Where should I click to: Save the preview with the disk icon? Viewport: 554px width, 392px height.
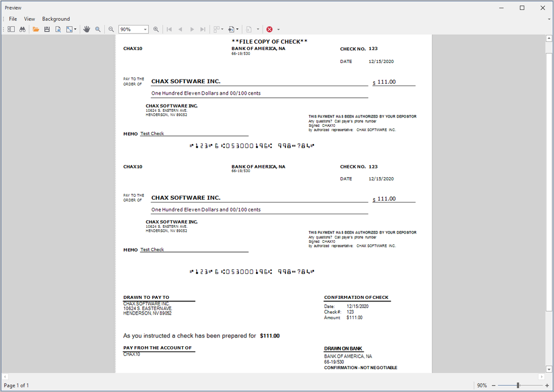point(47,29)
